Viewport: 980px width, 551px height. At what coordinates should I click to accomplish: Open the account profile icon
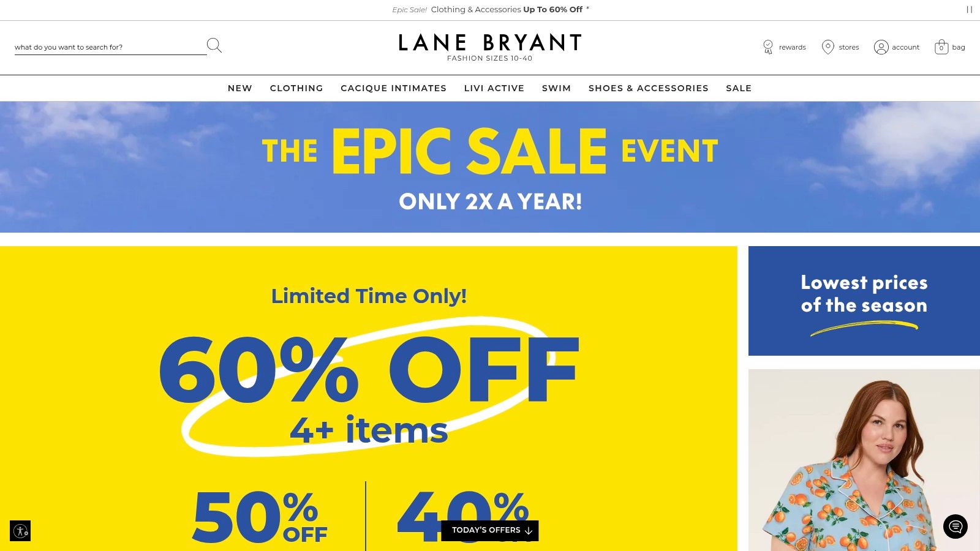(x=881, y=47)
